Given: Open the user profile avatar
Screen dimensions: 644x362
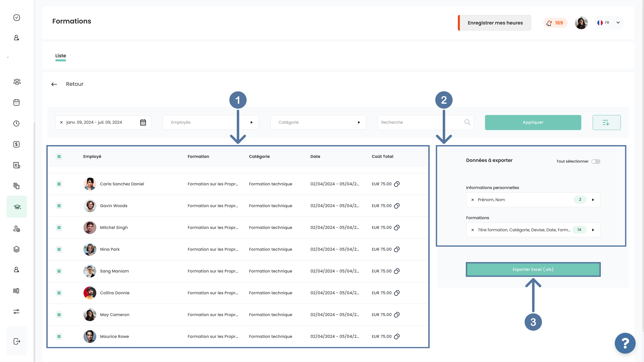Looking at the screenshot, I should click(581, 23).
